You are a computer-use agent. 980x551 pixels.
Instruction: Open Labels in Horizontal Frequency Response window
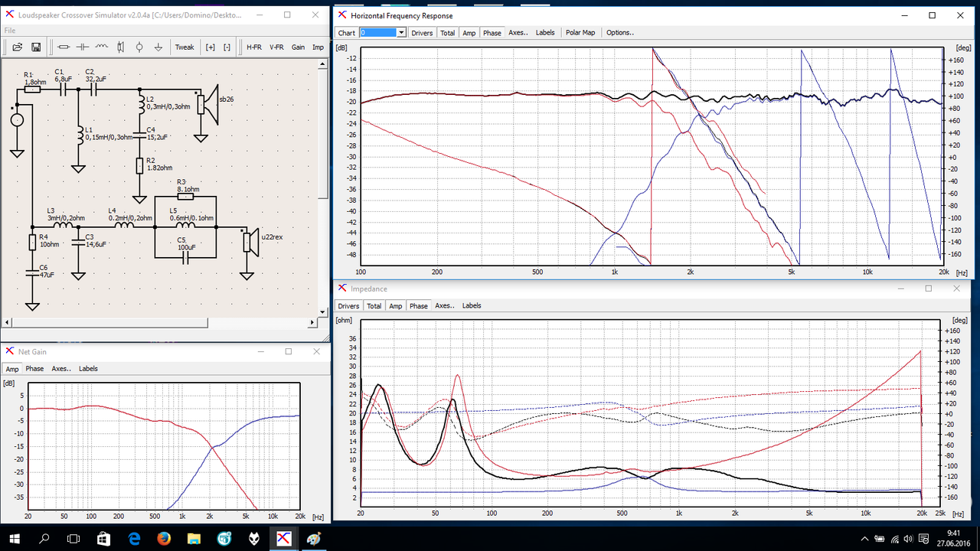click(545, 33)
